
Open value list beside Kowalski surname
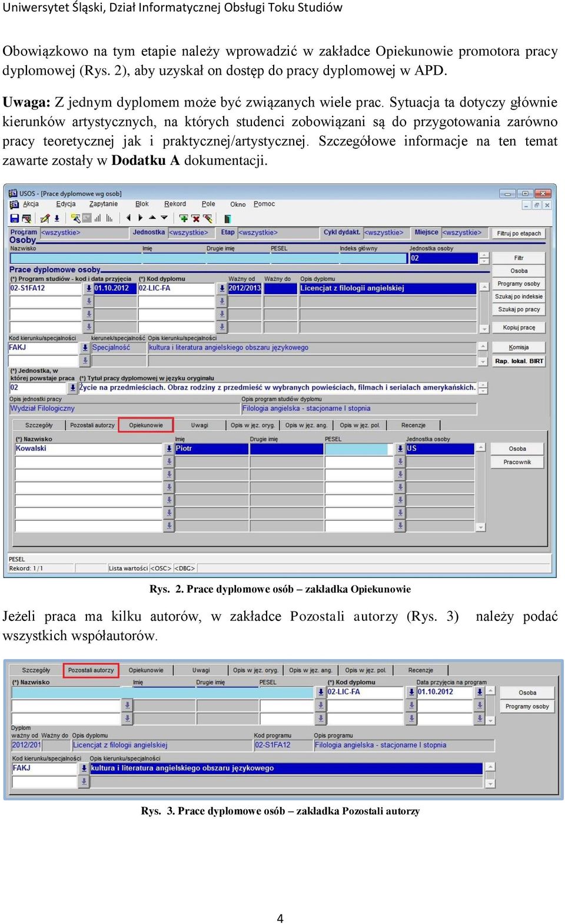point(169,448)
